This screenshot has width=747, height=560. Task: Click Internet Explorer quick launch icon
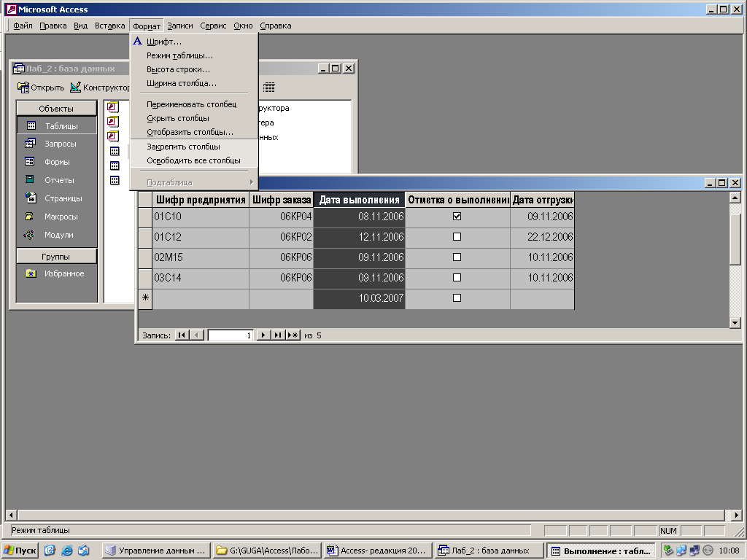pyautogui.click(x=66, y=551)
